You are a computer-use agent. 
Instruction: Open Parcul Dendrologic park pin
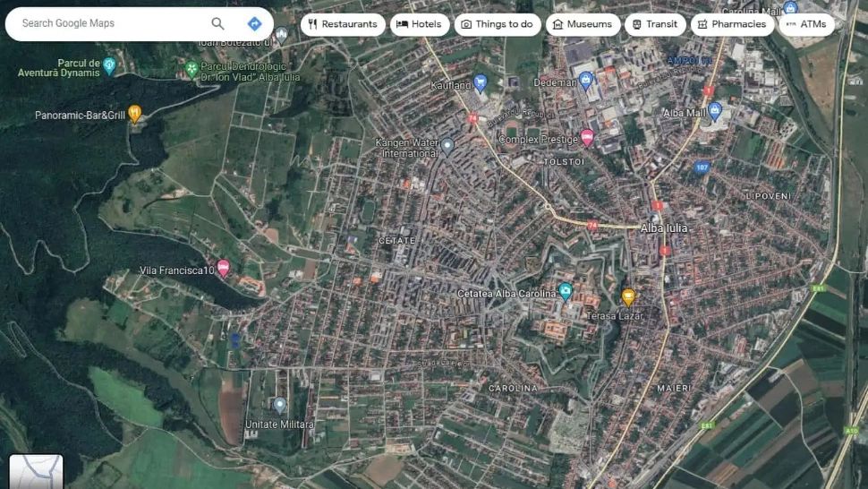191,69
